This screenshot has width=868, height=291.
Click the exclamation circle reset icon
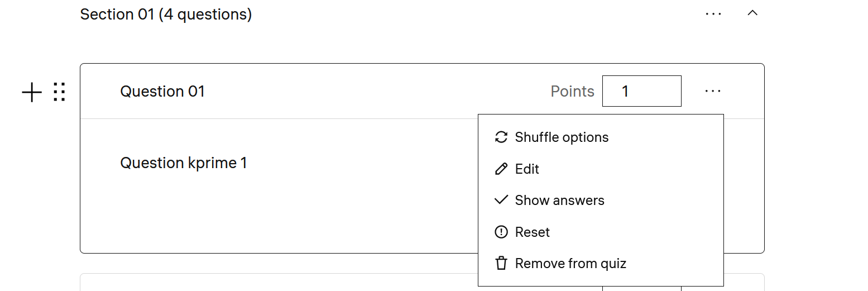point(501,232)
